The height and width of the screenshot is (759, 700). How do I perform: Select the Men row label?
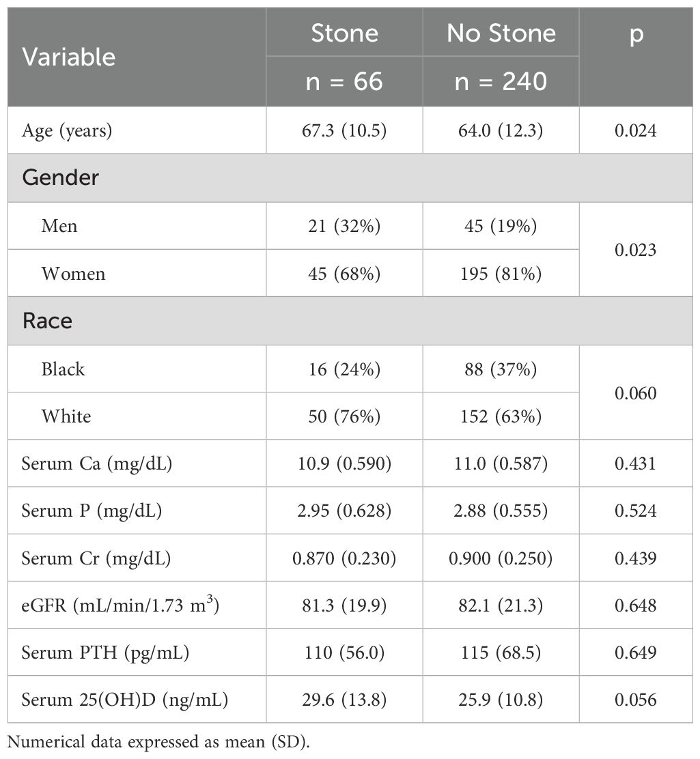coord(59,226)
